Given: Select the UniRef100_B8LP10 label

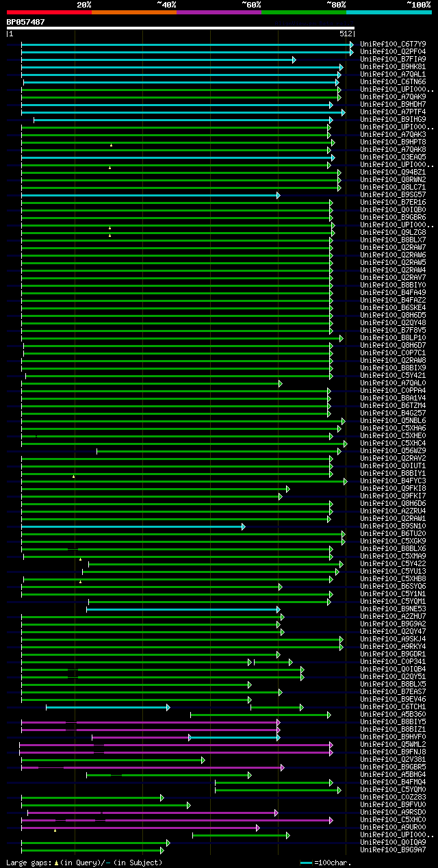Looking at the screenshot, I should pyautogui.click(x=394, y=337).
